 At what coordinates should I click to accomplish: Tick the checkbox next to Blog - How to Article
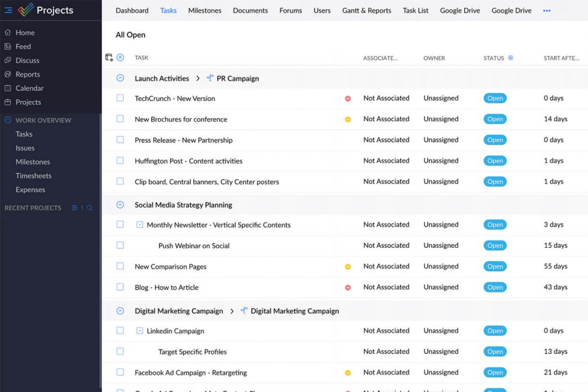pyautogui.click(x=120, y=287)
